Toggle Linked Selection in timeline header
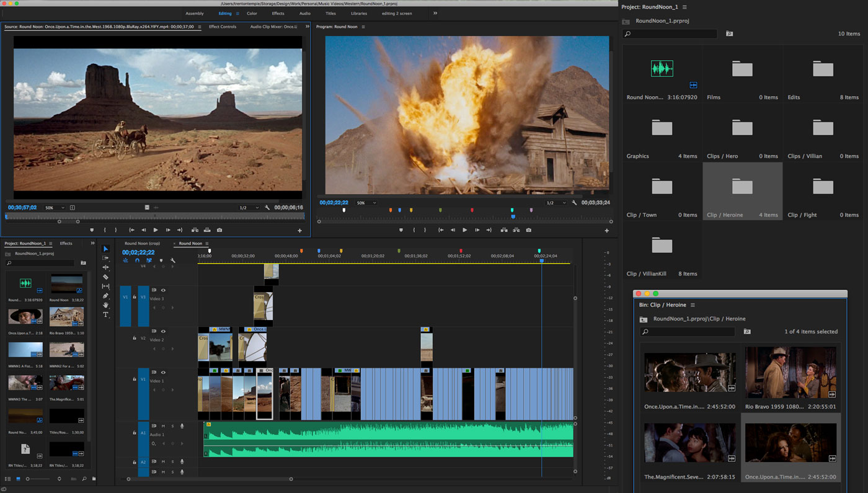This screenshot has width=868, height=493. click(x=149, y=260)
